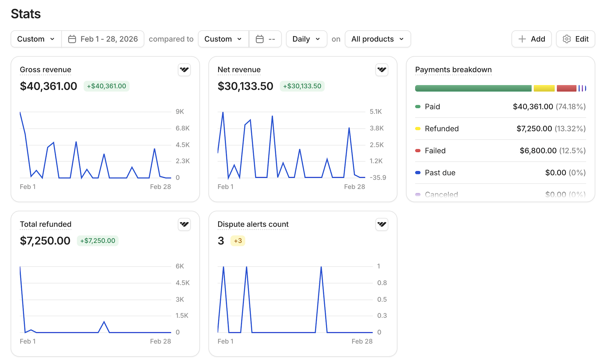Click the Payments breakdown title
610x364 pixels.
(x=453, y=70)
